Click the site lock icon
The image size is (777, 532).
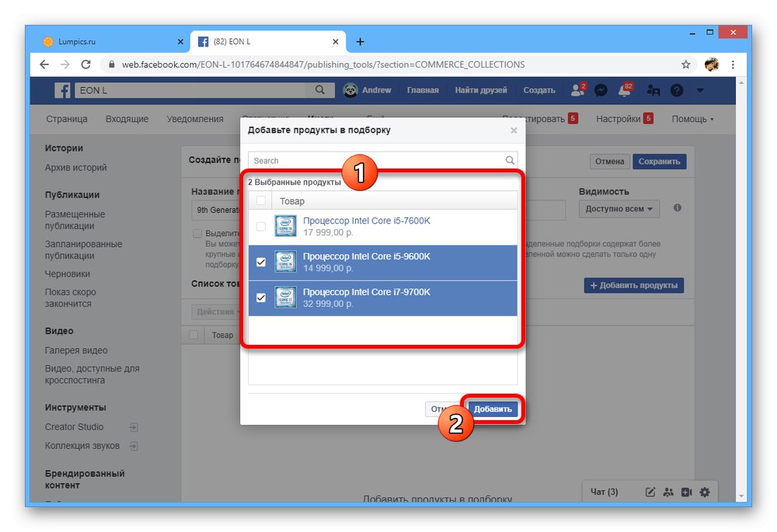(x=111, y=64)
